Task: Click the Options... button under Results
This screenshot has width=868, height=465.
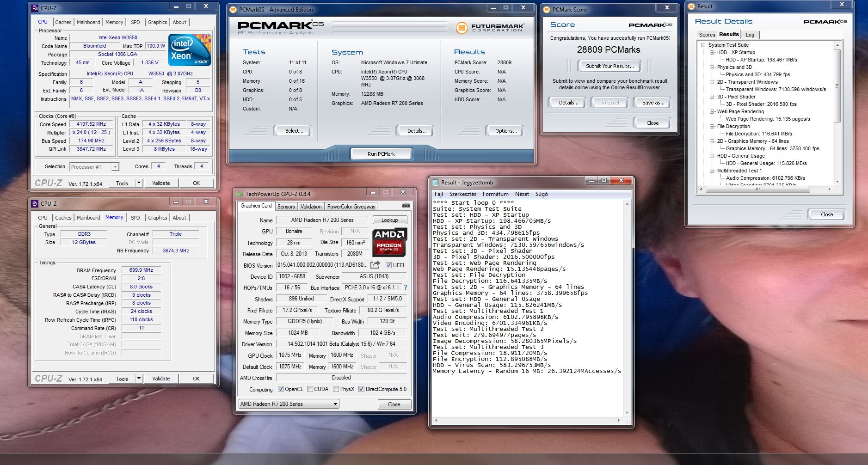Action: [506, 131]
